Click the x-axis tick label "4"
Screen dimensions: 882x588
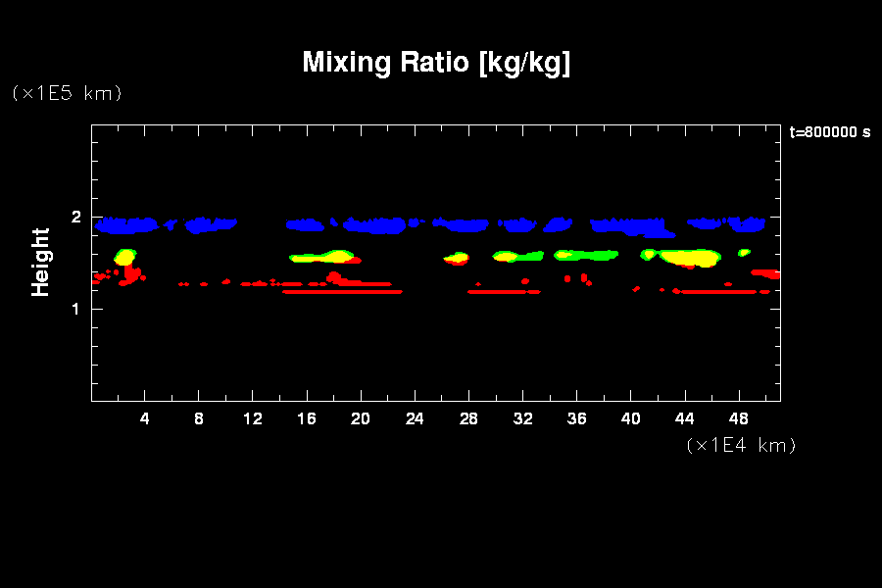(x=145, y=418)
